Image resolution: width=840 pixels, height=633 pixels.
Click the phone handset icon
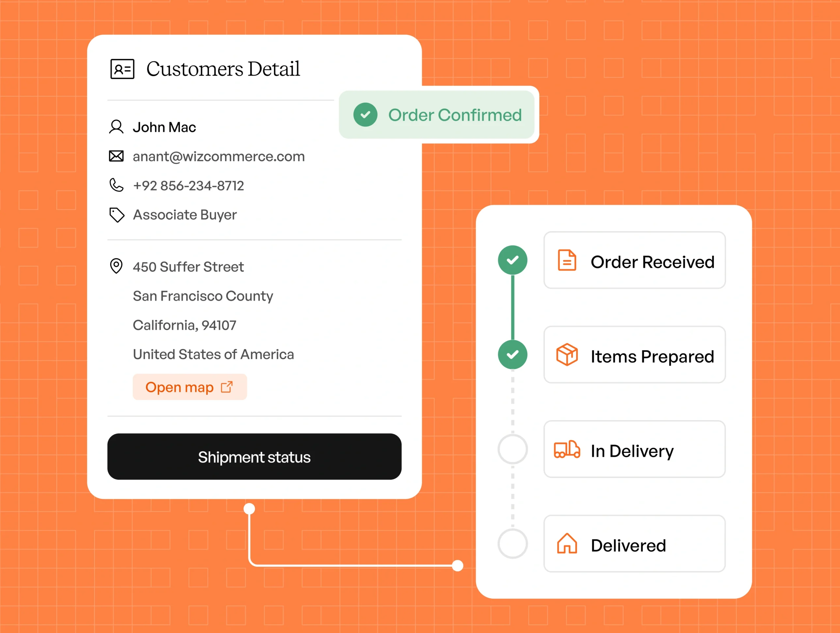coord(116,185)
